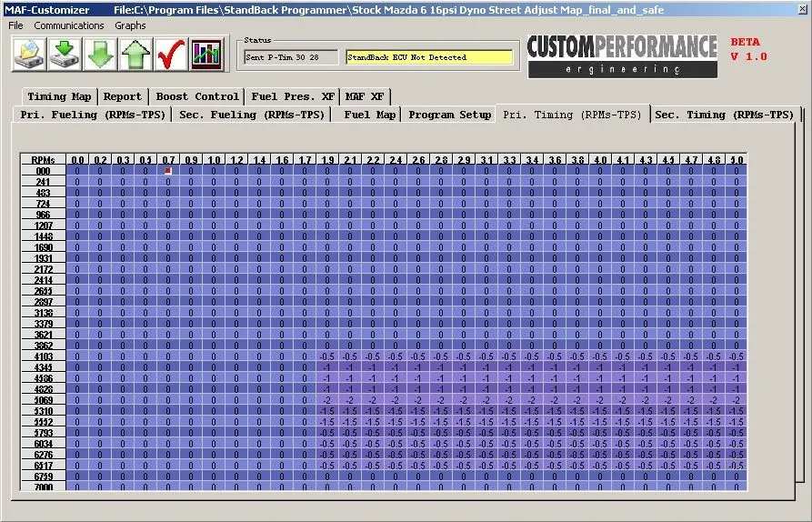Open the Communications menu
Viewport: 812px width, 522px height.
[69, 25]
